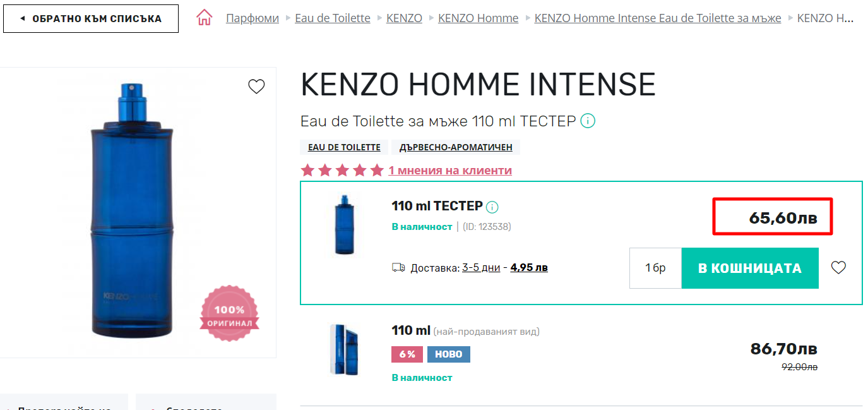Go back with ОБРАТНО КЪМ СПИСЪКА
This screenshot has width=868, height=410.
91,19
